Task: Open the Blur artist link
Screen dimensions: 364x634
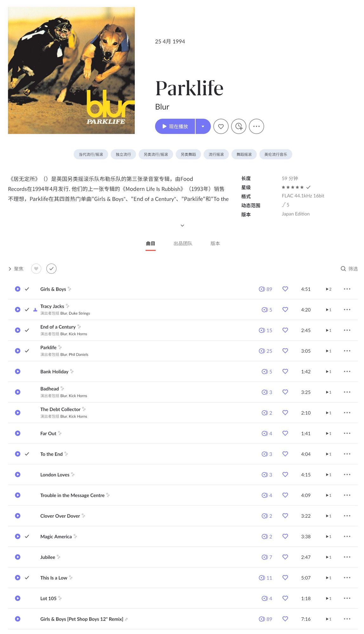Action: pos(162,107)
